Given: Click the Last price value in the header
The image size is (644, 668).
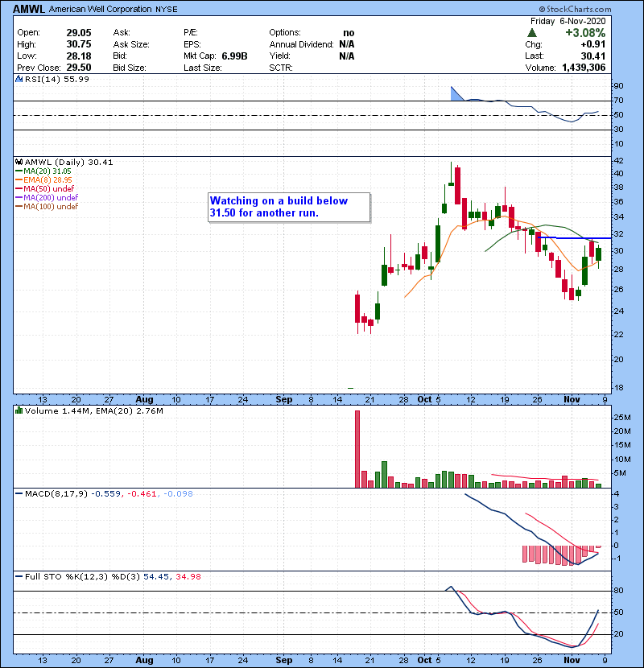Looking at the screenshot, I should [592, 56].
